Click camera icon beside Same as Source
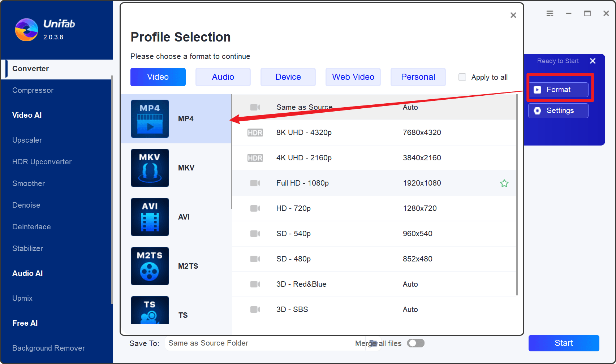Viewport: 616px width, 364px height. coord(255,107)
